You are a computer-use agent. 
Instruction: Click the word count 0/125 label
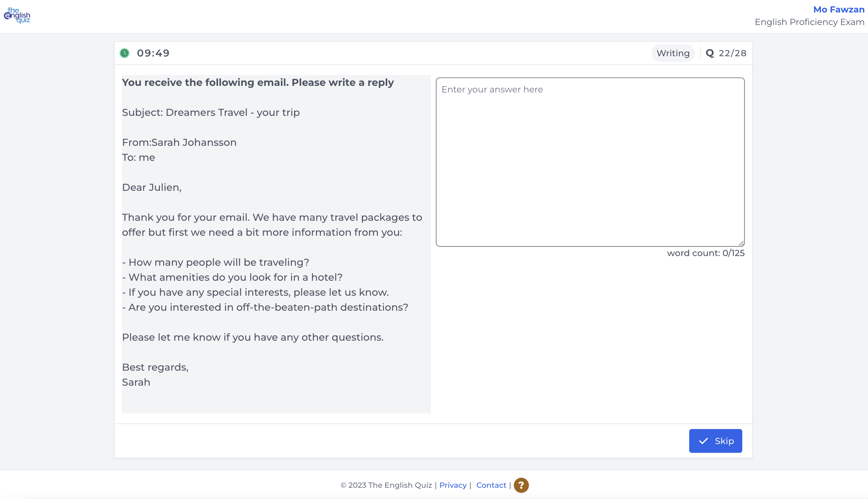coord(705,253)
